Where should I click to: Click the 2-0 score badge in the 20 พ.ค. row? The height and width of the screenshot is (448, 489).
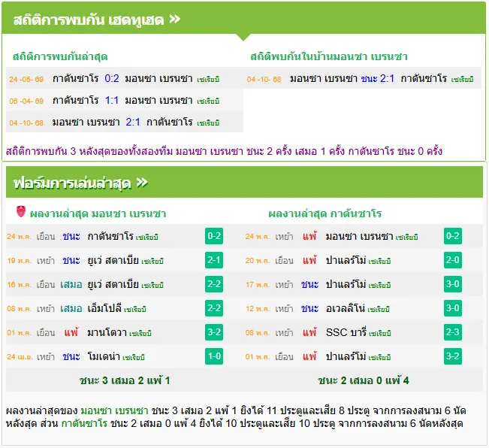coord(452,260)
